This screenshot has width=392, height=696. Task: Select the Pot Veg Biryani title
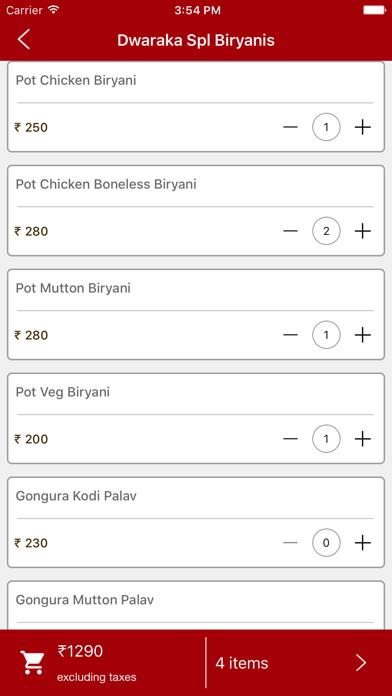coord(63,392)
